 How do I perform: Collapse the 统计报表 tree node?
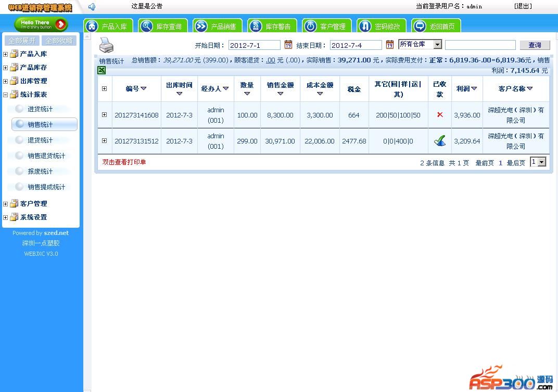pyautogui.click(x=5, y=95)
